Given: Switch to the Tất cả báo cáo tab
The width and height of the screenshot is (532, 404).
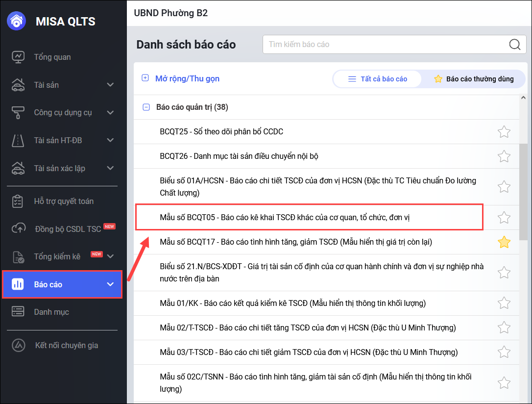Looking at the screenshot, I should pos(378,79).
